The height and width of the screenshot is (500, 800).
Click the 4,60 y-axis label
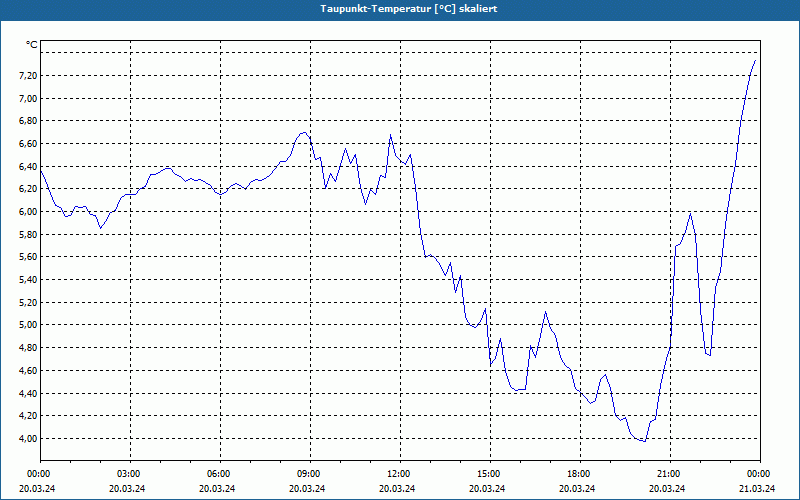point(29,370)
